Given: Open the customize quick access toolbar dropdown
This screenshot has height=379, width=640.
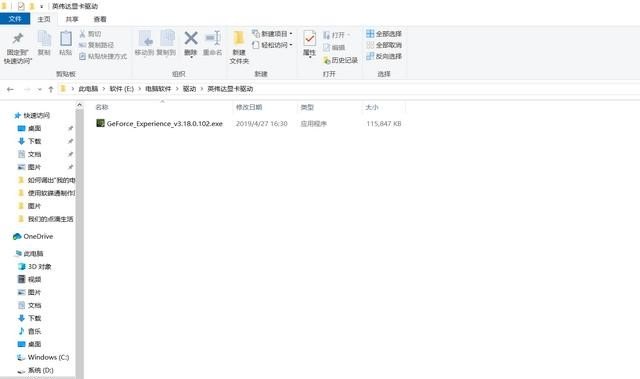Looking at the screenshot, I should tap(41, 7).
